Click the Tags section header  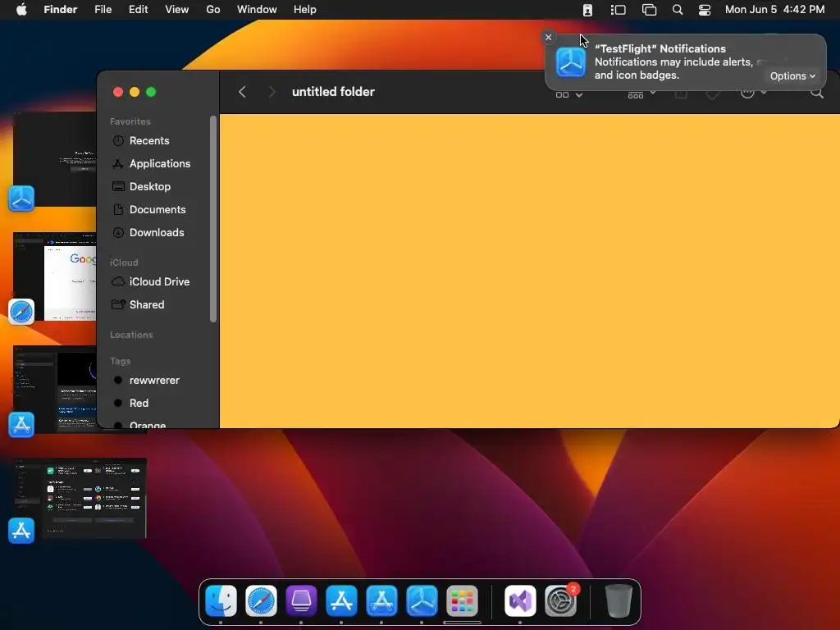pyautogui.click(x=120, y=361)
